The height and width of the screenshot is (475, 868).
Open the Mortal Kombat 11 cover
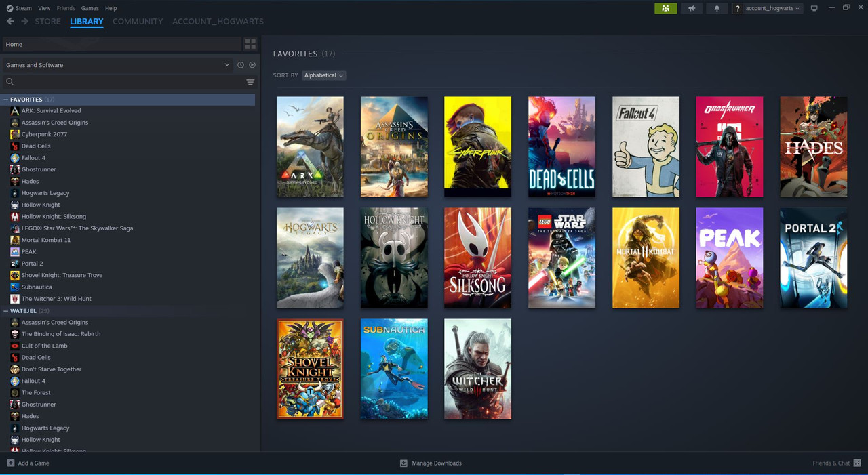[x=646, y=257]
